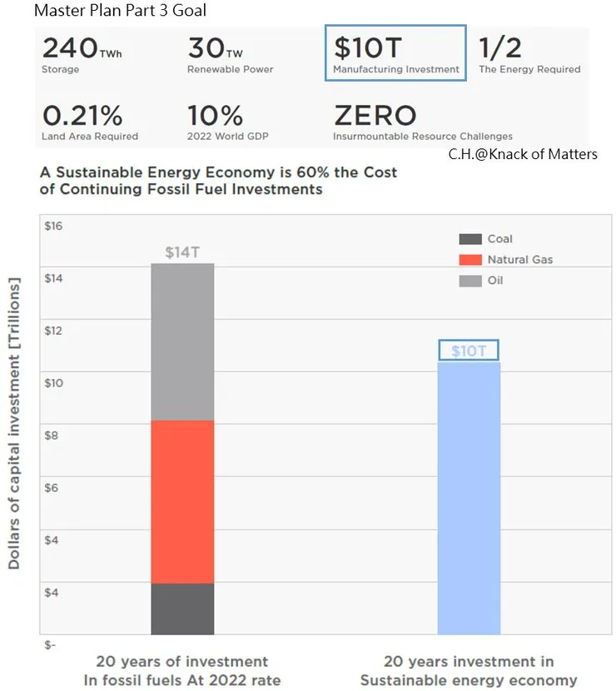Select the dark Coal bar segment
616x691 pixels.
182,609
